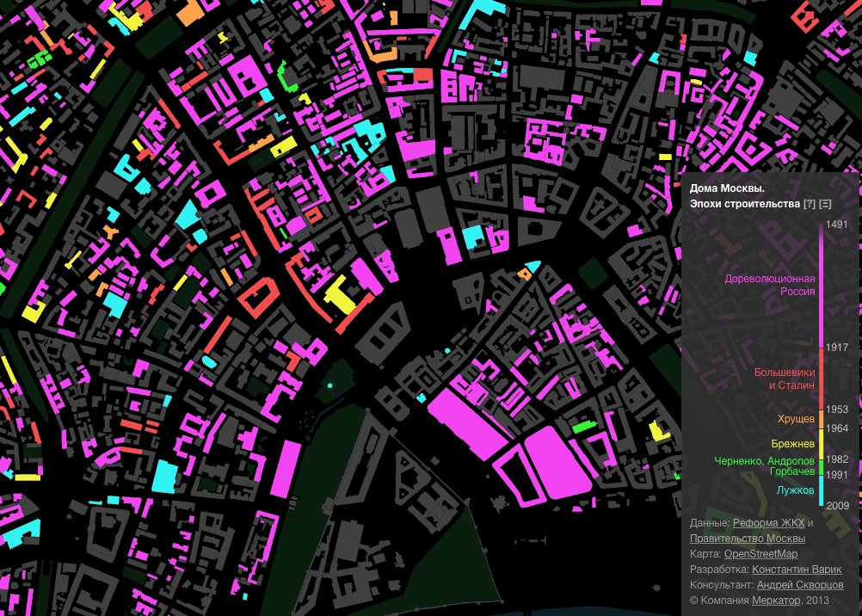Click the cyan segment of the timeline bar
This screenshot has height=616, width=862.
tap(822, 490)
